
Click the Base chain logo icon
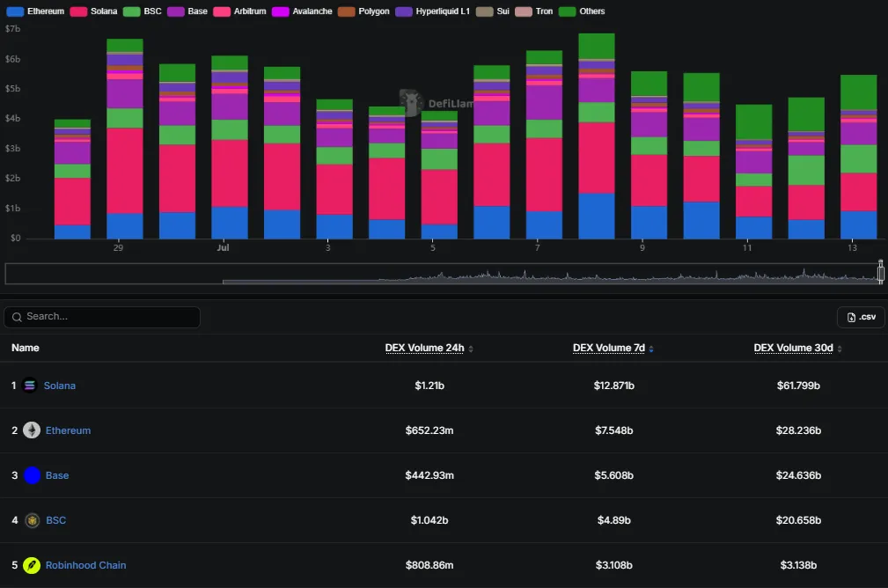(32, 475)
